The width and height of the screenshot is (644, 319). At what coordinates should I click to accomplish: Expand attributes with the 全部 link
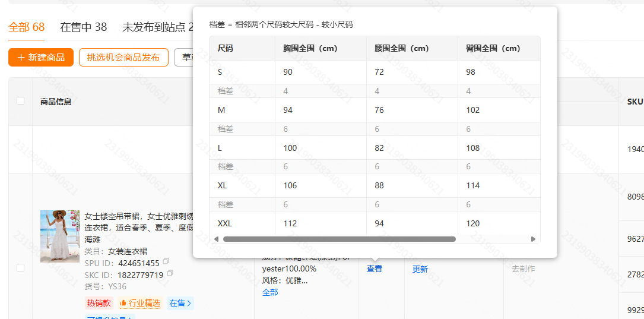[x=270, y=292]
